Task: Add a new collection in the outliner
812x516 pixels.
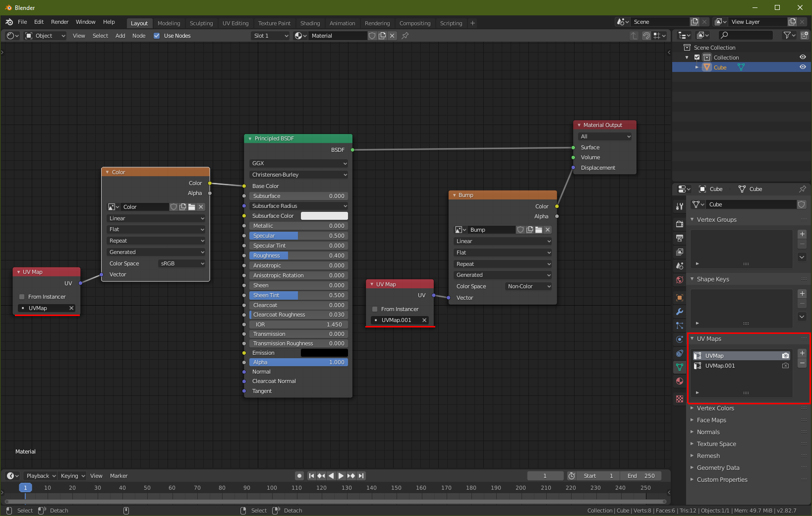Action: pos(804,35)
